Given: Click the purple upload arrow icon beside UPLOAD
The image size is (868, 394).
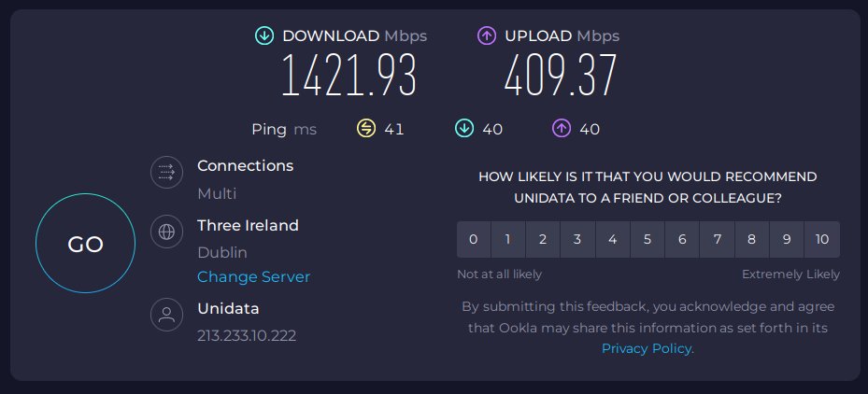Looking at the screenshot, I should coord(487,36).
